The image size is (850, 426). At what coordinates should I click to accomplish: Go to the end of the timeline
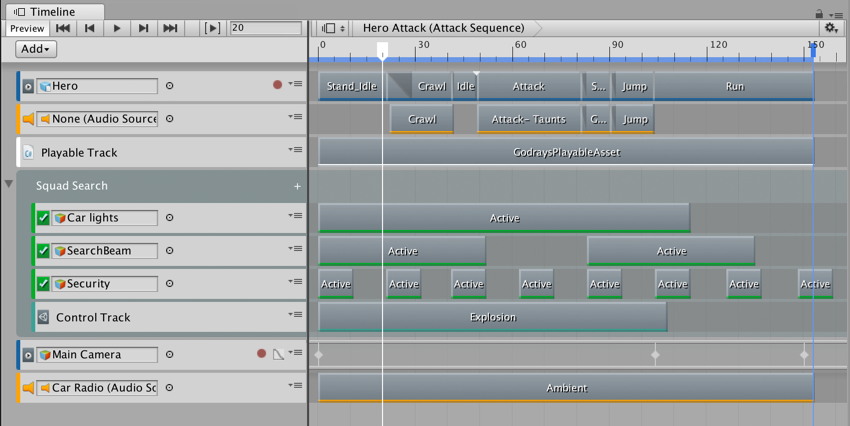point(170,28)
